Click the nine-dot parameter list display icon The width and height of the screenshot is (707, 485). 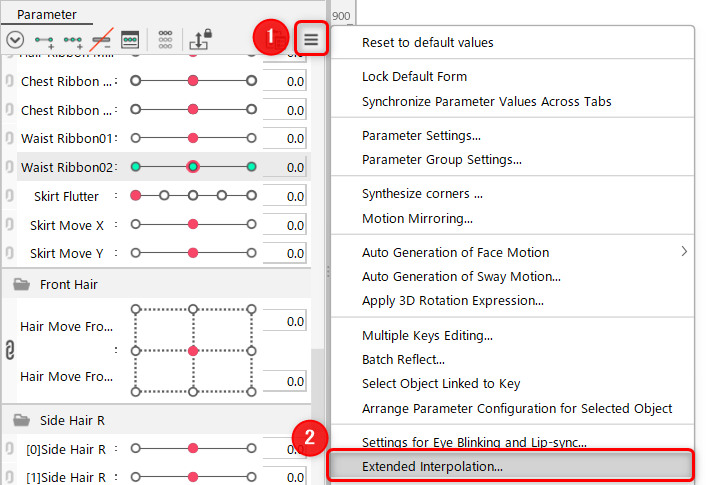point(165,40)
